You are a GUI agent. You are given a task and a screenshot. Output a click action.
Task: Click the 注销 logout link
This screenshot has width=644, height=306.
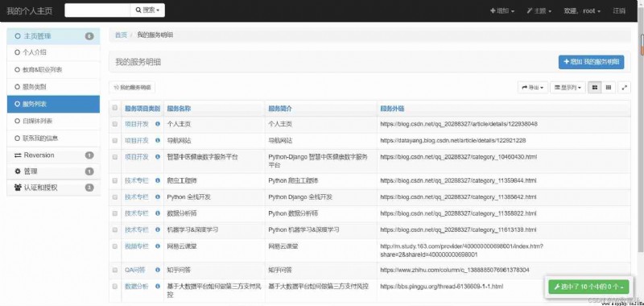point(619,11)
